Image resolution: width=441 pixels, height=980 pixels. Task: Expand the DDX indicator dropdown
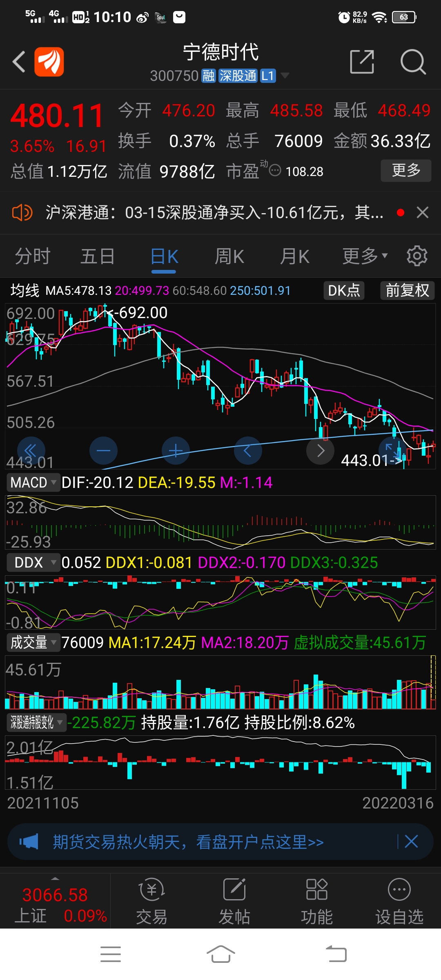[33, 562]
